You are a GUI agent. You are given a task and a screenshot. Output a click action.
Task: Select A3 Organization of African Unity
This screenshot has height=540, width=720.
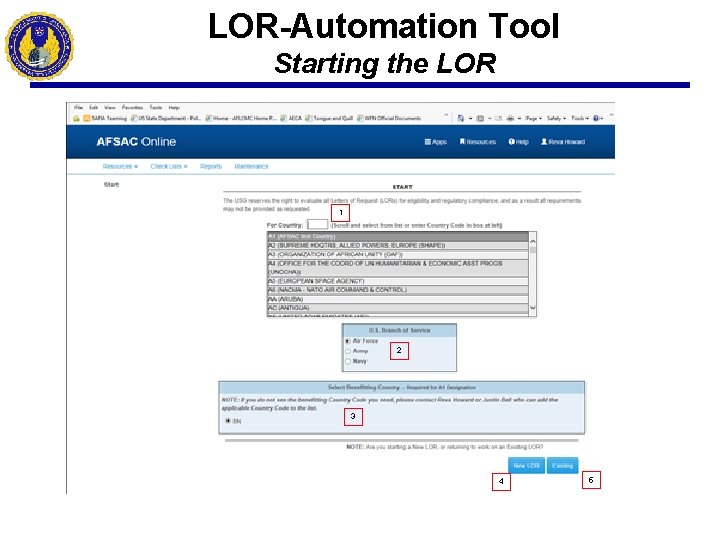coord(398,254)
